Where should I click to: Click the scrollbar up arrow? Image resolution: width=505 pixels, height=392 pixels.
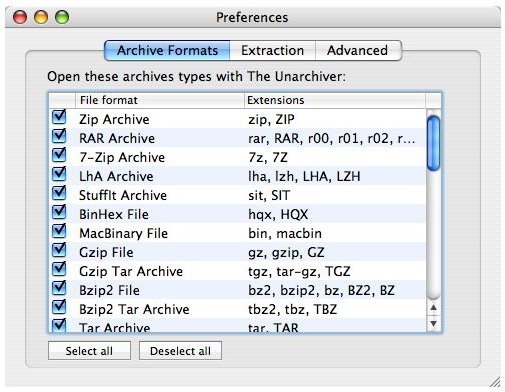433,307
